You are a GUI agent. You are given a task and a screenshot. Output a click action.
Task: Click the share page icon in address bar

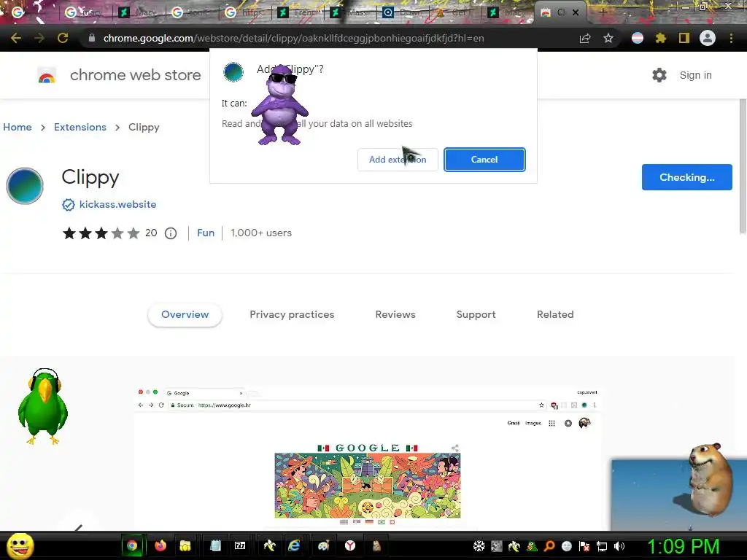(585, 38)
